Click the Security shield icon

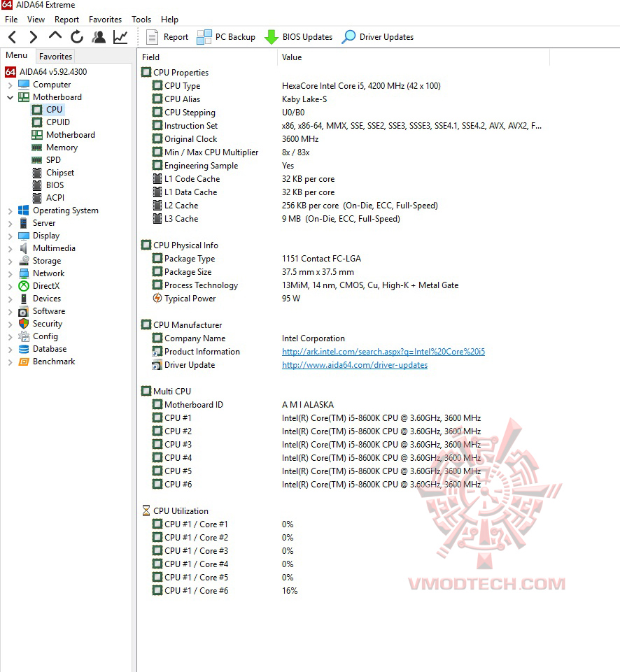tap(24, 324)
